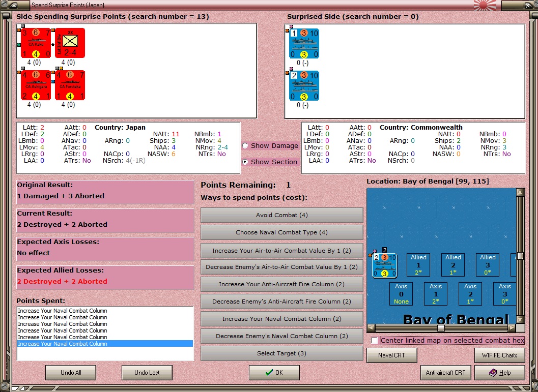
Task: Click the Expected Allied Losses red text
Action: 62,281
